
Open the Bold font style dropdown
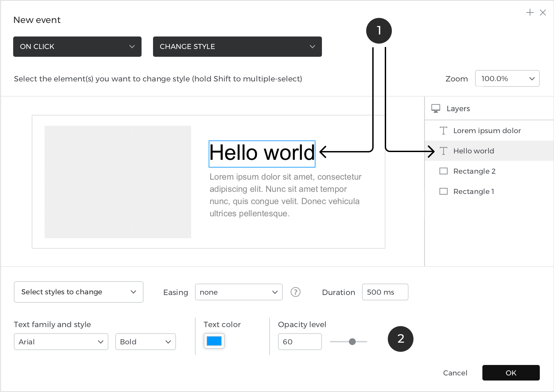pyautogui.click(x=146, y=342)
